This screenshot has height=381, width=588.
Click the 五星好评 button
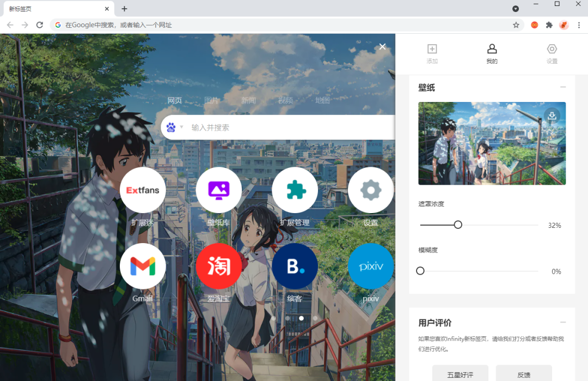460,374
